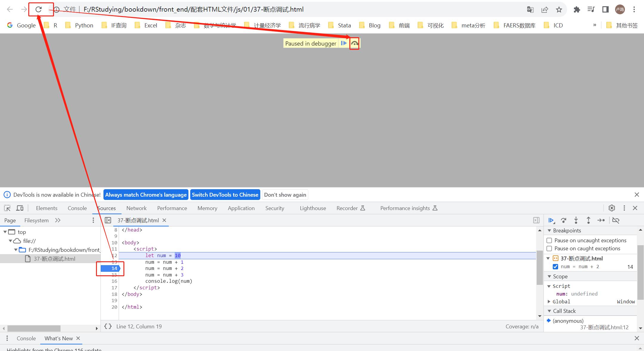
Task: Click the Don't show again button
Action: tap(285, 195)
